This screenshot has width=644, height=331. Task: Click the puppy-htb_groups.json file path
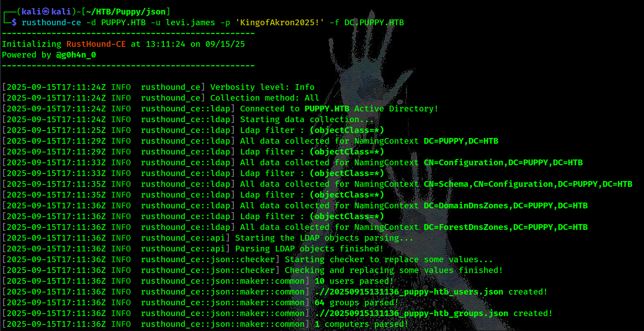click(411, 313)
